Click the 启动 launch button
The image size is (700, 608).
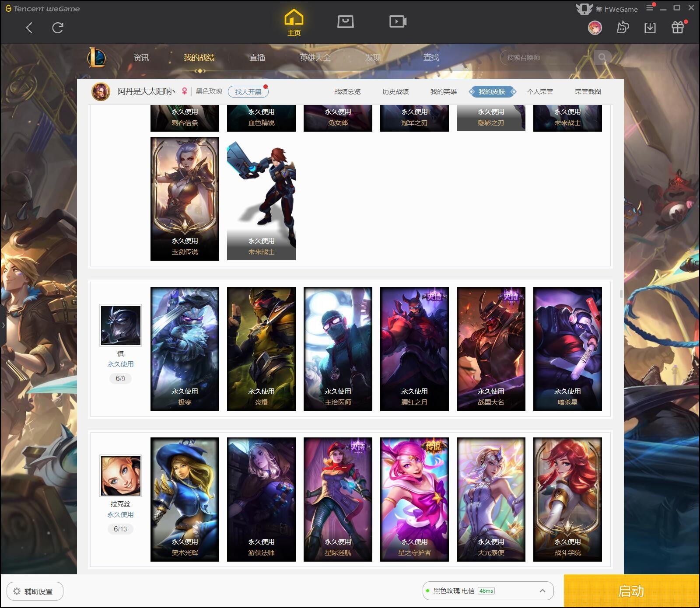[631, 591]
